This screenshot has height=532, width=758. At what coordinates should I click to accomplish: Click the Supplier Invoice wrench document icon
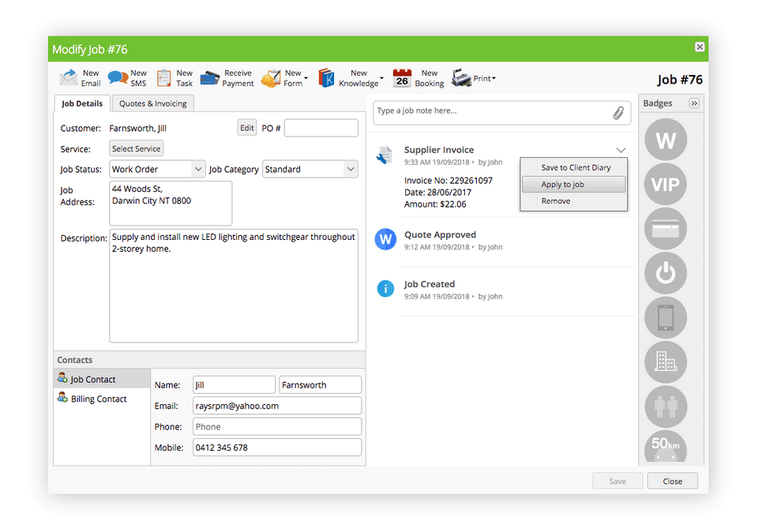click(x=385, y=155)
